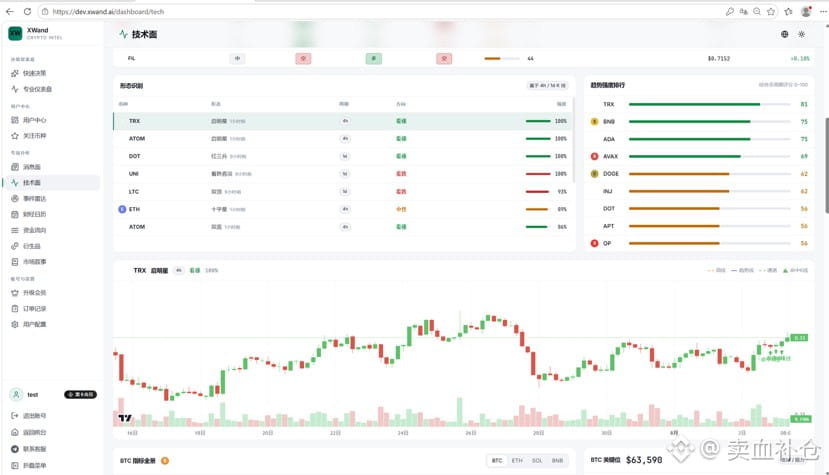Viewport: 829px width, 475px height.
Task: Switch to the BNB tab at the bottom
Action: (x=557, y=461)
